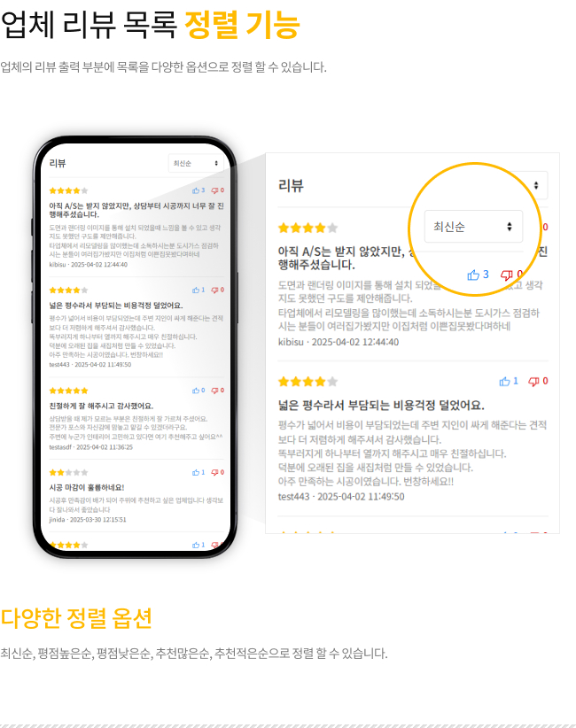The width and height of the screenshot is (576, 728).
Task: Open the 최신순 sort dropdown in phone mockup
Action: point(196,164)
